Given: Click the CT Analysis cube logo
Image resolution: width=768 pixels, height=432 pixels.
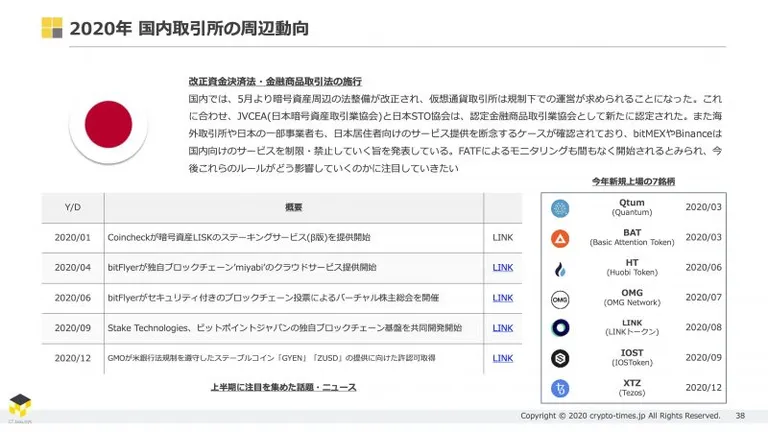Looking at the screenshot, I should click(x=20, y=406).
